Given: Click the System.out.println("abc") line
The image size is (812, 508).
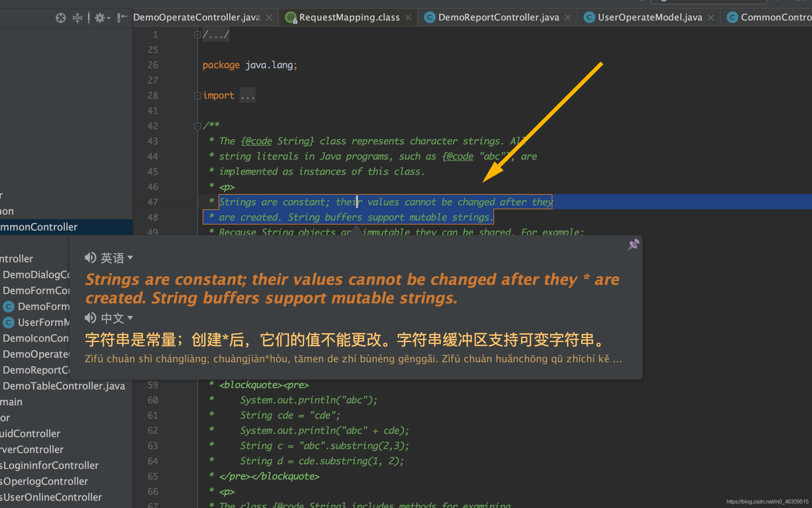Looking at the screenshot, I should [x=308, y=400].
